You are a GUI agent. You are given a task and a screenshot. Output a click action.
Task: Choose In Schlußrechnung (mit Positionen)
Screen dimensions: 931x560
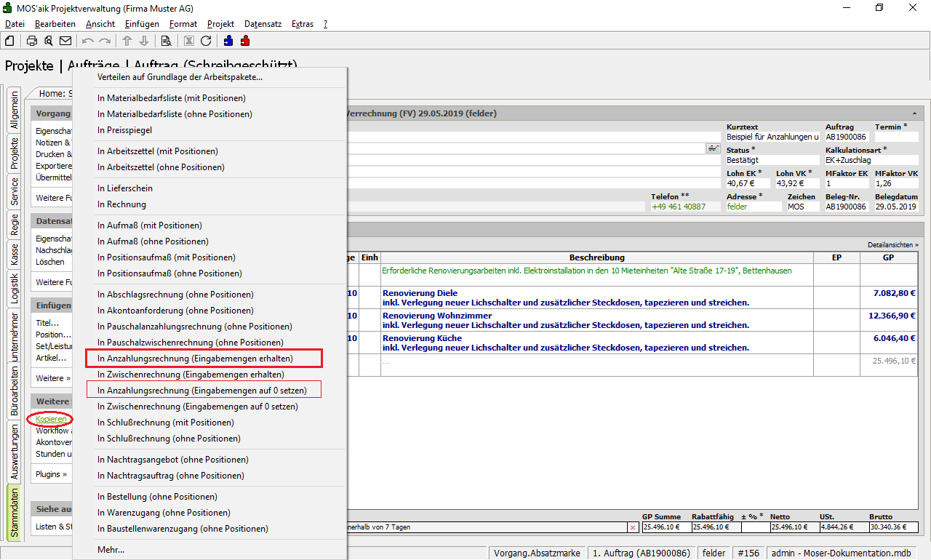(x=166, y=423)
